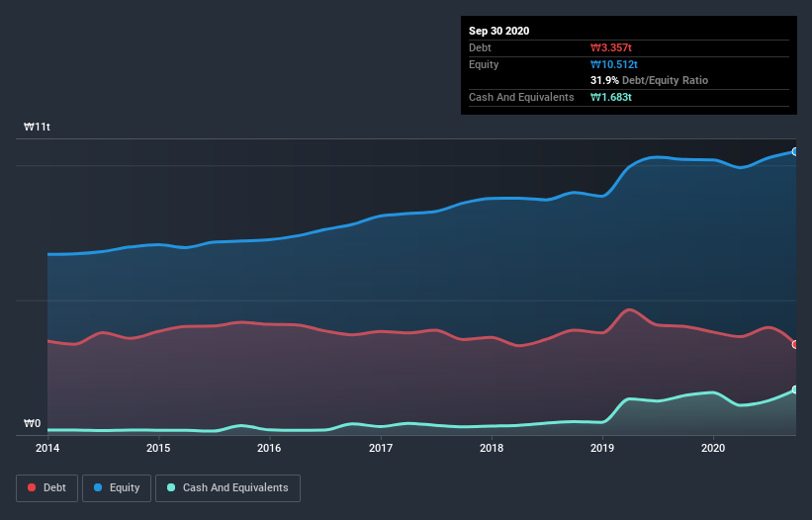
Task: Click the ₩3.357t debt value
Action: coord(611,47)
